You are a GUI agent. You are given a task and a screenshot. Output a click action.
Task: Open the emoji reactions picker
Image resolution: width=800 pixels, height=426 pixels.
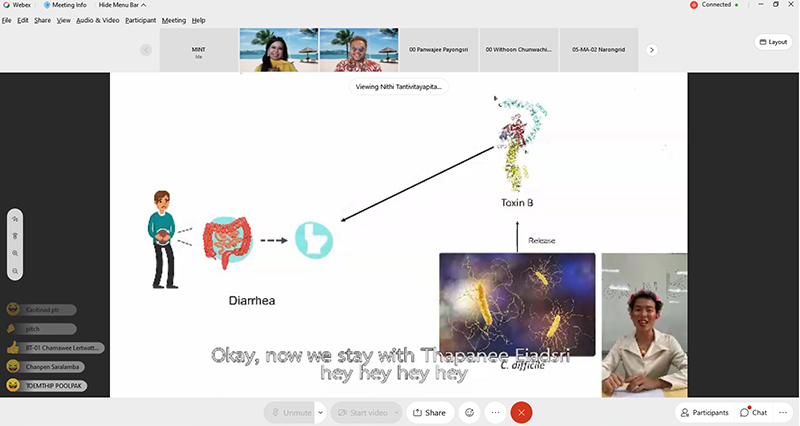tap(468, 412)
